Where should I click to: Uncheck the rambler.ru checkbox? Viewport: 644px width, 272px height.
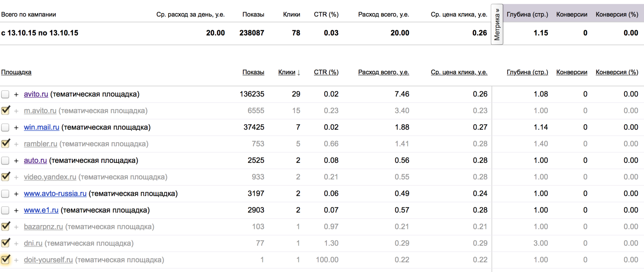[5, 144]
